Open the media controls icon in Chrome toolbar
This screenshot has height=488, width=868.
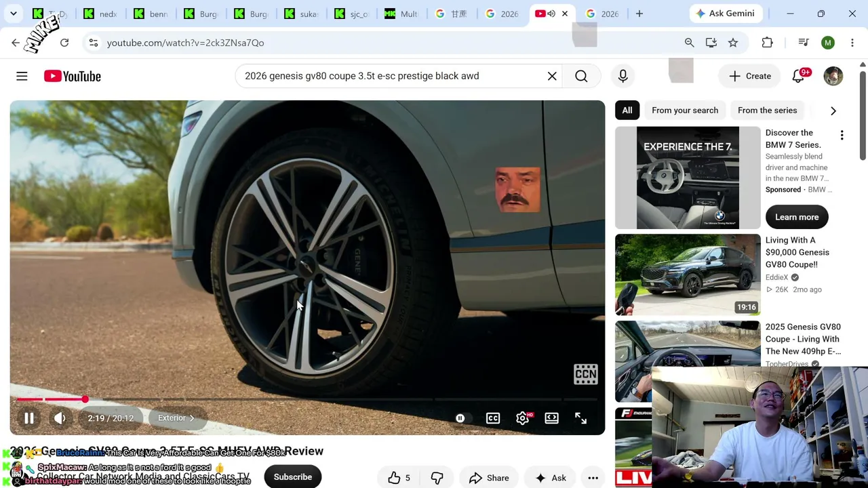(x=804, y=43)
